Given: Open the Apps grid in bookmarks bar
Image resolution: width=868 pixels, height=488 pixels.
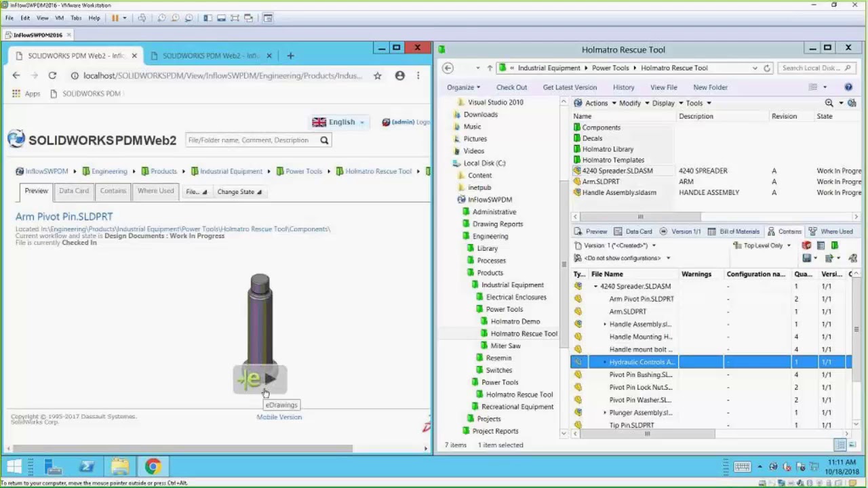Looking at the screenshot, I should pos(26,94).
